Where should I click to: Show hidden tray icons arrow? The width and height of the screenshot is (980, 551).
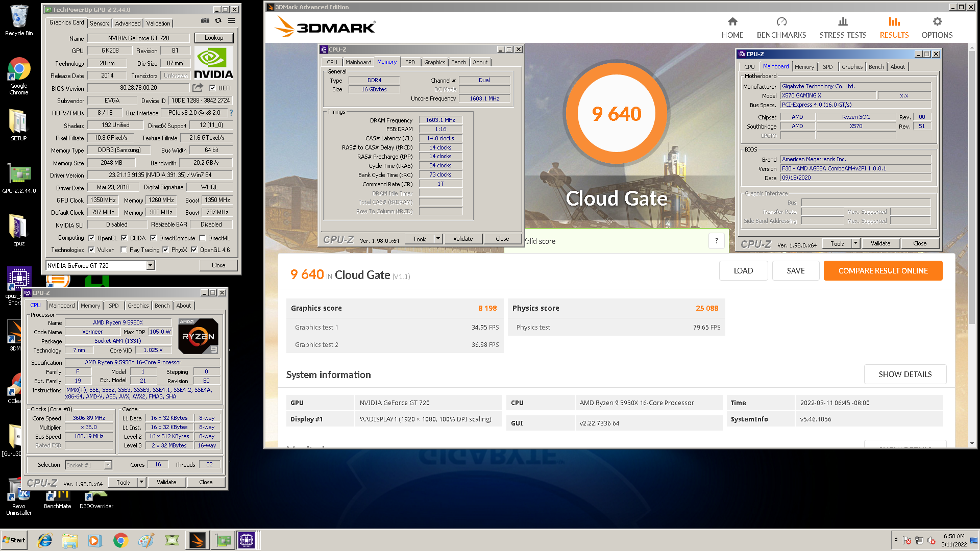click(x=896, y=540)
